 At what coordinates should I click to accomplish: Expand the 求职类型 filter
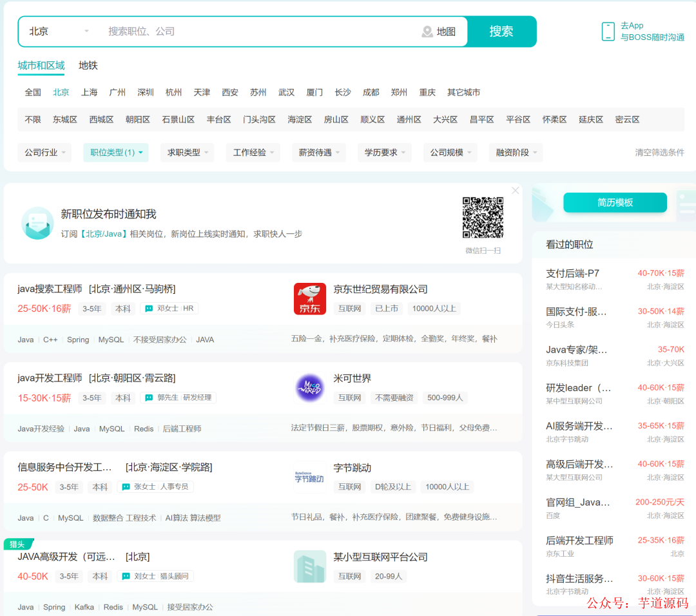[188, 152]
